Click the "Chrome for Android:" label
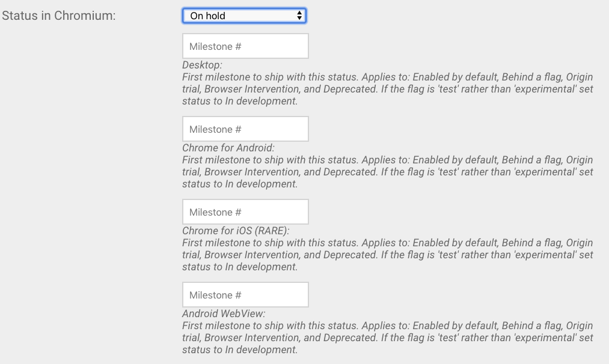Image resolution: width=609 pixels, height=364 pixels. pos(221,148)
